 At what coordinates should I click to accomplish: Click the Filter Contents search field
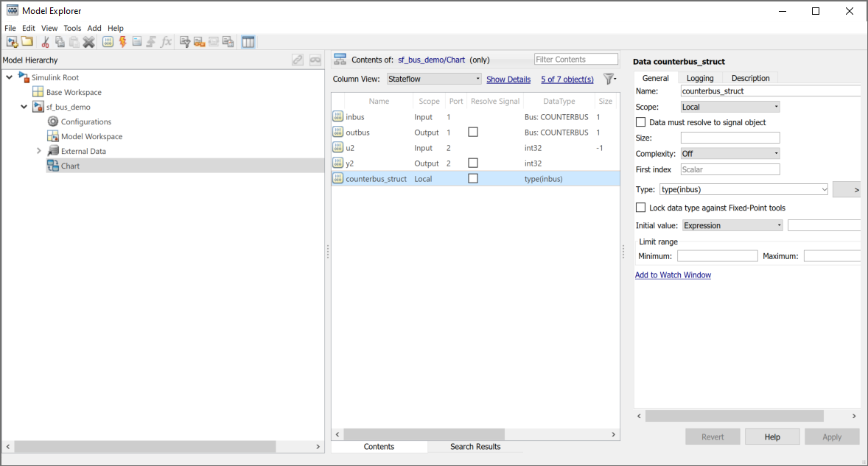coord(575,60)
